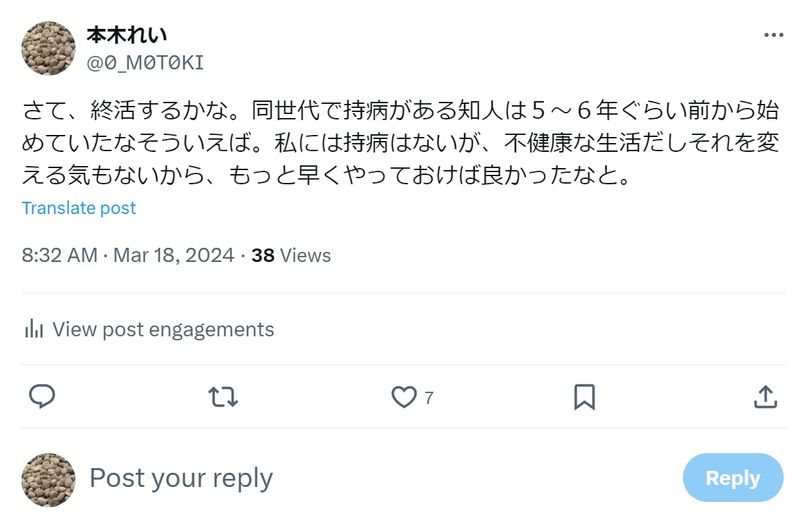Open the three-dot more options menu
800x516 pixels.
tap(773, 35)
